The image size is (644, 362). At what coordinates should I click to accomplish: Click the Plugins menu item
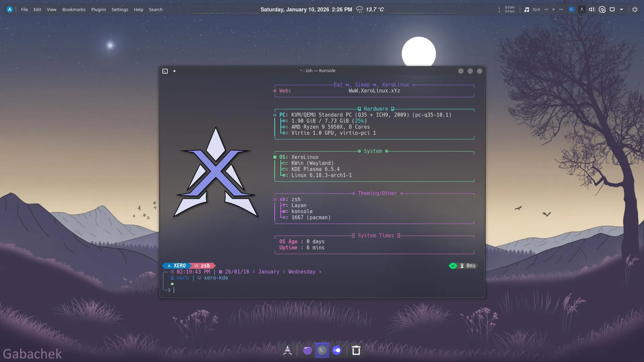coord(99,9)
